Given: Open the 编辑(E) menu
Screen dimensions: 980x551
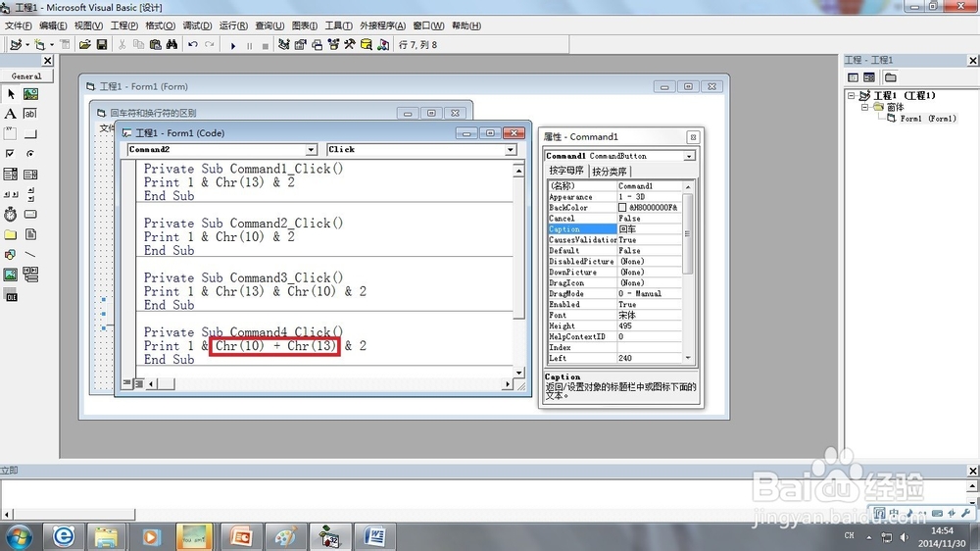Looking at the screenshot, I should 53,25.
